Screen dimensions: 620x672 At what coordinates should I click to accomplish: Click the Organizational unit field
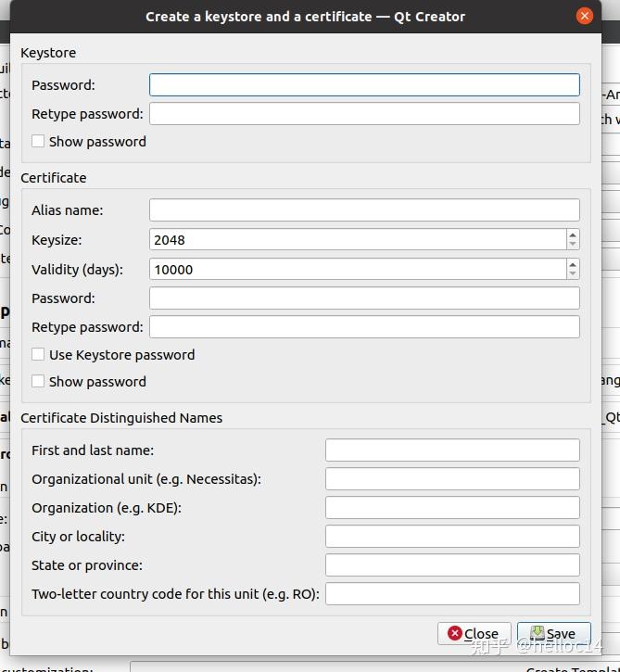point(452,479)
